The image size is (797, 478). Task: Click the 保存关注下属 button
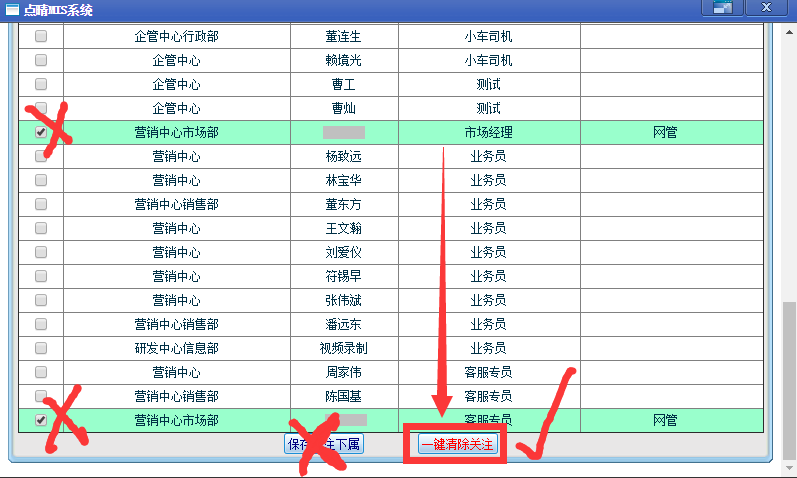324,444
